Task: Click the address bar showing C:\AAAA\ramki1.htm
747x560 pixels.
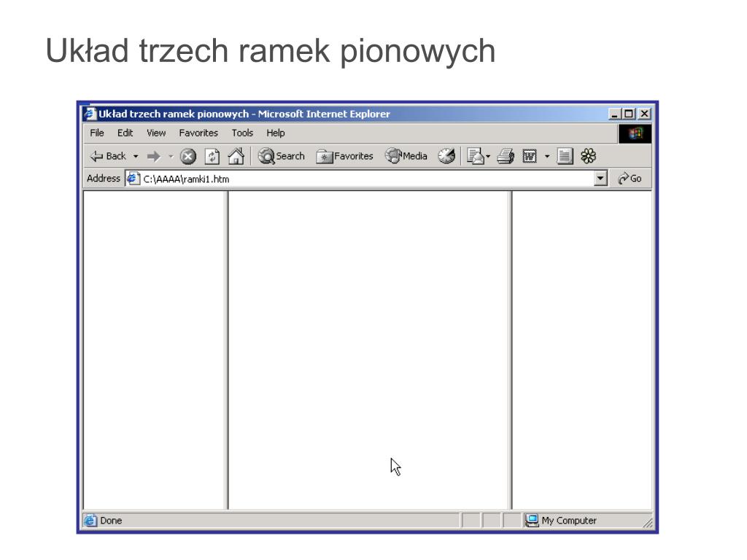Action: 366,179
